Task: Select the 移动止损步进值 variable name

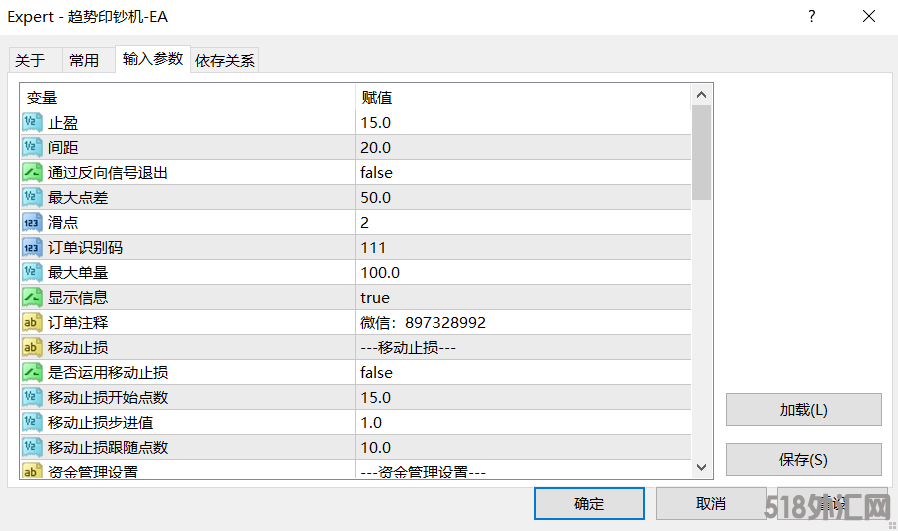Action: 100,423
